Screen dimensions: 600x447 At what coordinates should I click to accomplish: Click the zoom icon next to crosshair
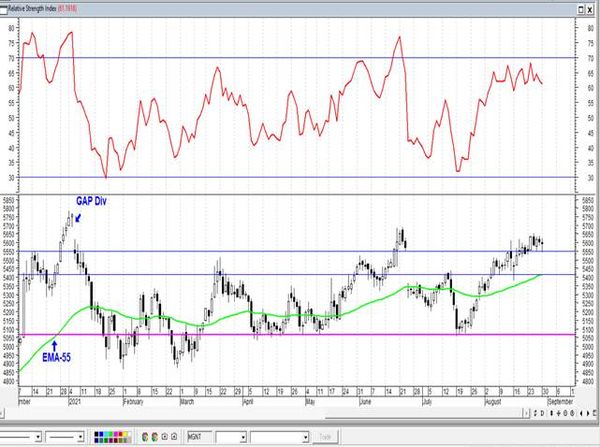(x=565, y=413)
